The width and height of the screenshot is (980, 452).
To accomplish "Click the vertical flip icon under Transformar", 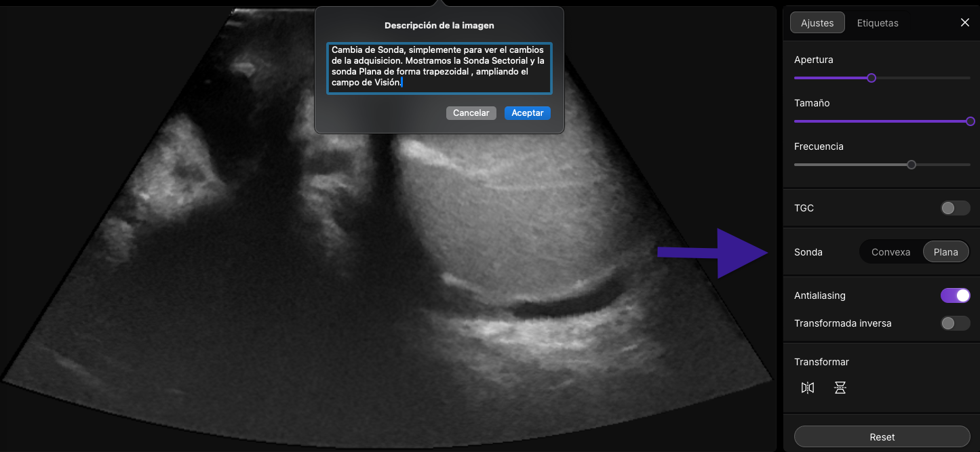I will (840, 388).
